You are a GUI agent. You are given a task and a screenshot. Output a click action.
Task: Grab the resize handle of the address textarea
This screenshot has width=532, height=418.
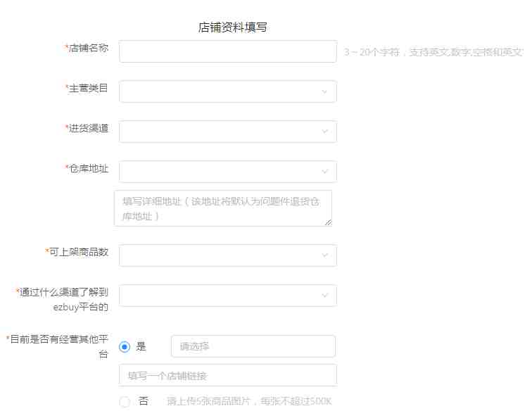[328, 222]
